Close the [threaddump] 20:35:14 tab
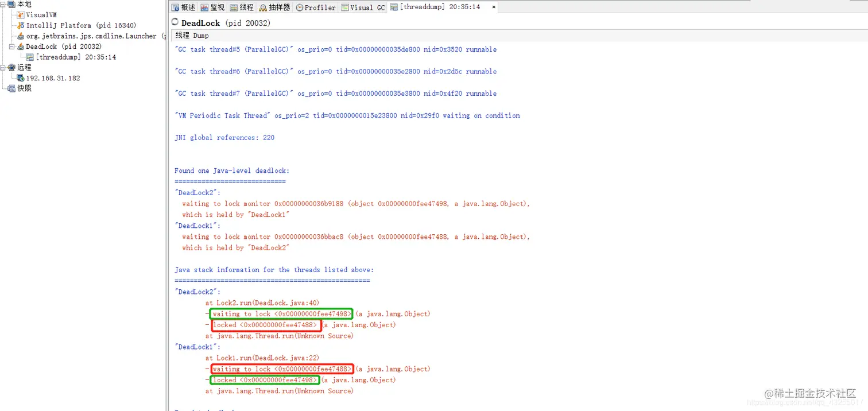Screen dimensions: 868x411 click(x=493, y=7)
